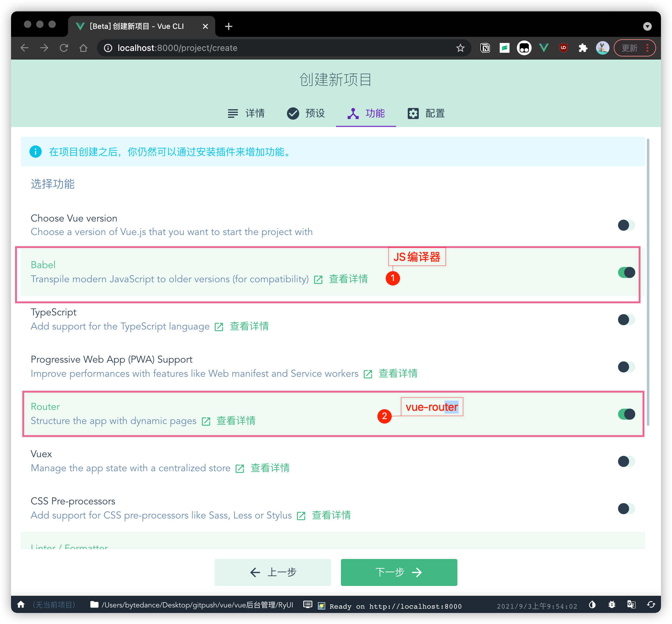This screenshot has width=672, height=624.
Task: Select the [Beta] 创建新项目 browser tab
Action: click(x=141, y=26)
